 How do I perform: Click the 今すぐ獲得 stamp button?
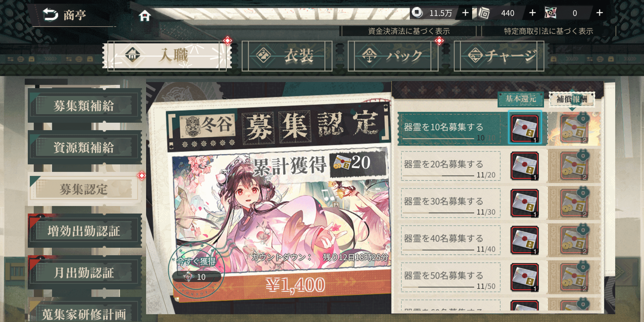point(197,270)
